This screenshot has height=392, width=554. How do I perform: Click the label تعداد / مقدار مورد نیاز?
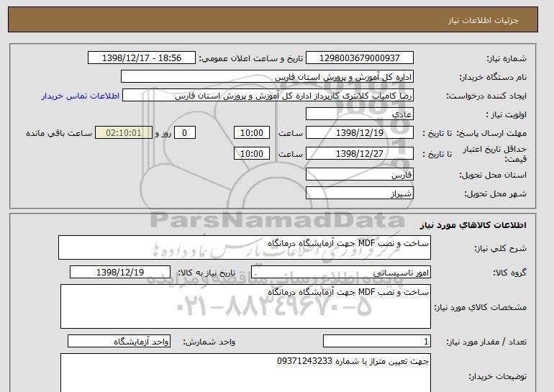click(x=486, y=342)
